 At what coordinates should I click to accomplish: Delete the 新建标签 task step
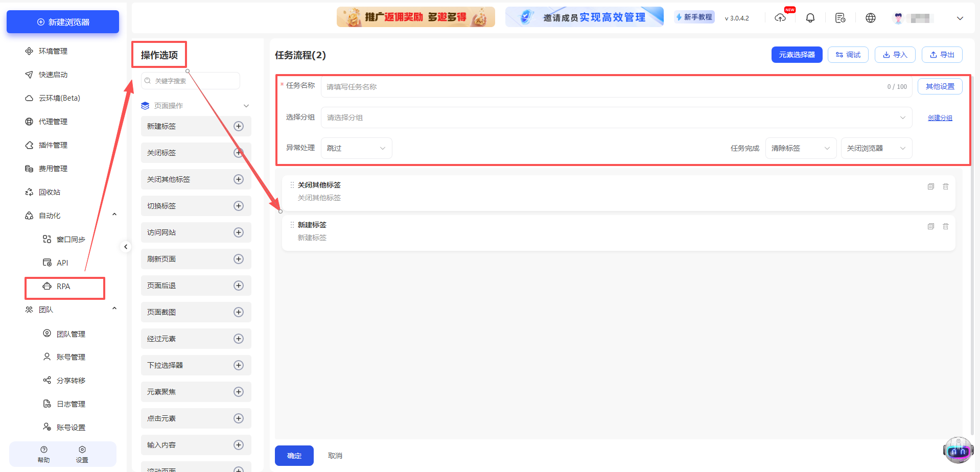tap(945, 226)
